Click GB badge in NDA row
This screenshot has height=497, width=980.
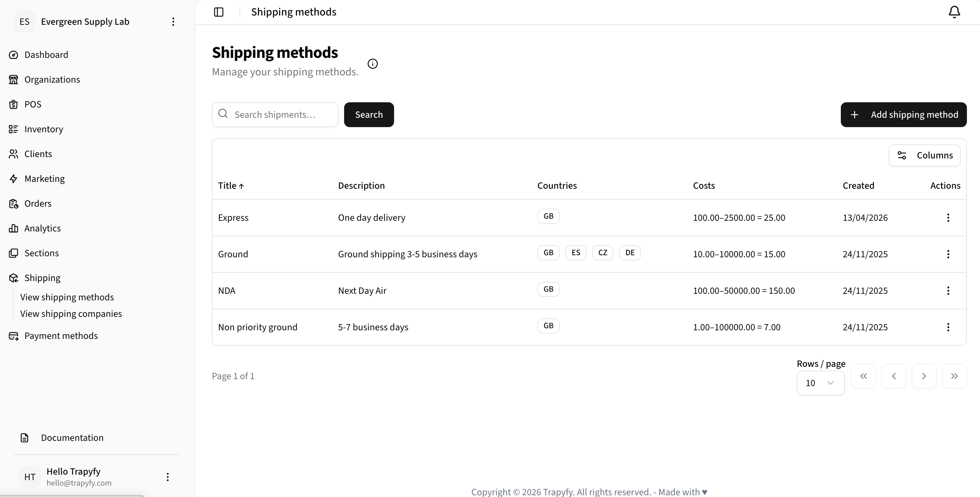(x=548, y=289)
